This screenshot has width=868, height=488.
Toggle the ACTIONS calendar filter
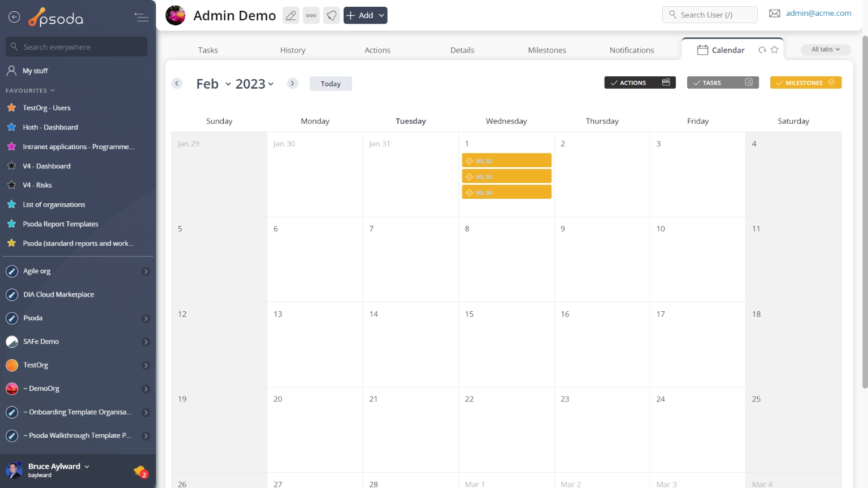pos(640,82)
